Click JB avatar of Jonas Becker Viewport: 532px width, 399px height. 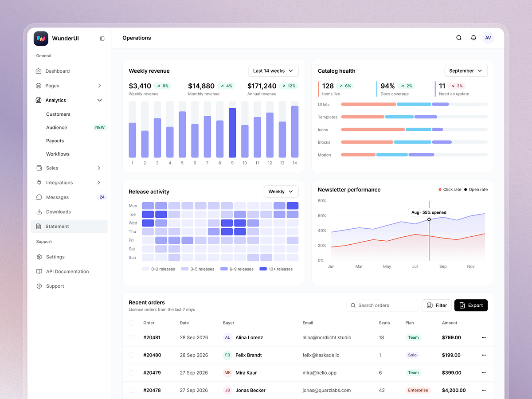227,391
